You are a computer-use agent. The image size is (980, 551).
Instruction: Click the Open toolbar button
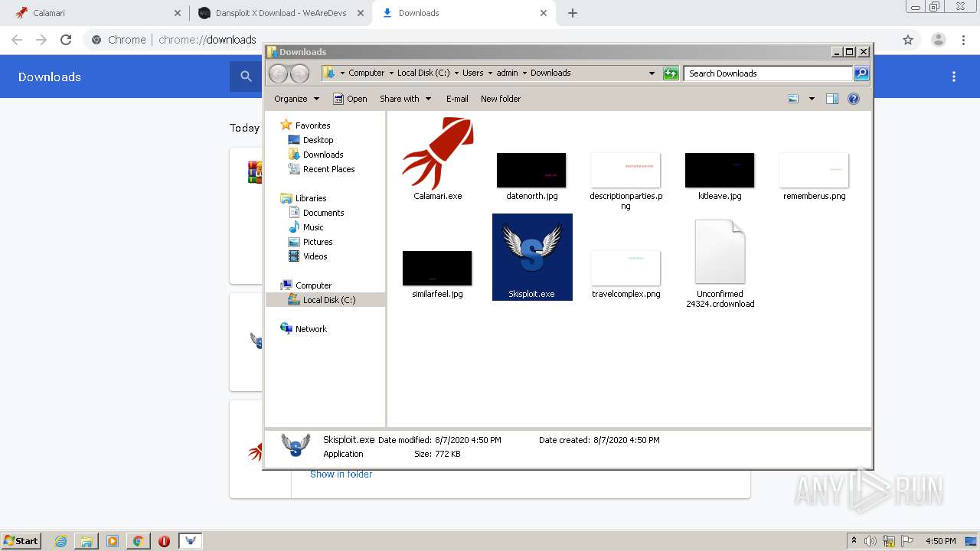click(x=351, y=99)
